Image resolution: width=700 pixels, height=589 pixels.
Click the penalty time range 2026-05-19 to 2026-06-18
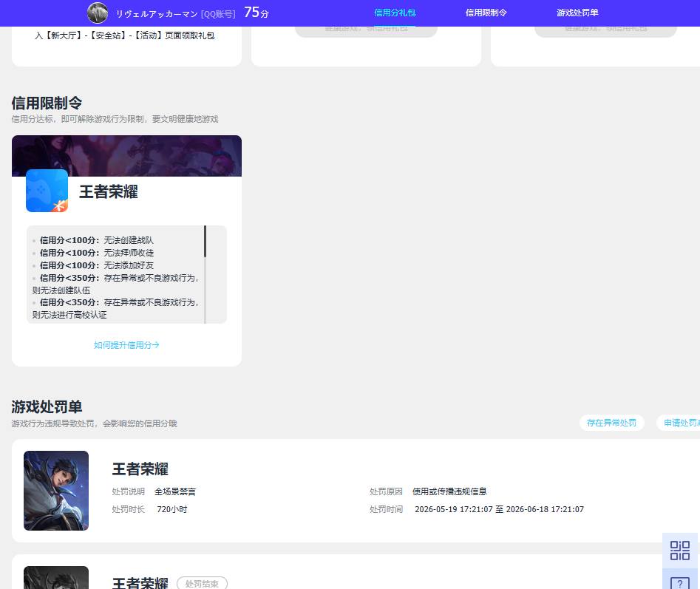(499, 510)
